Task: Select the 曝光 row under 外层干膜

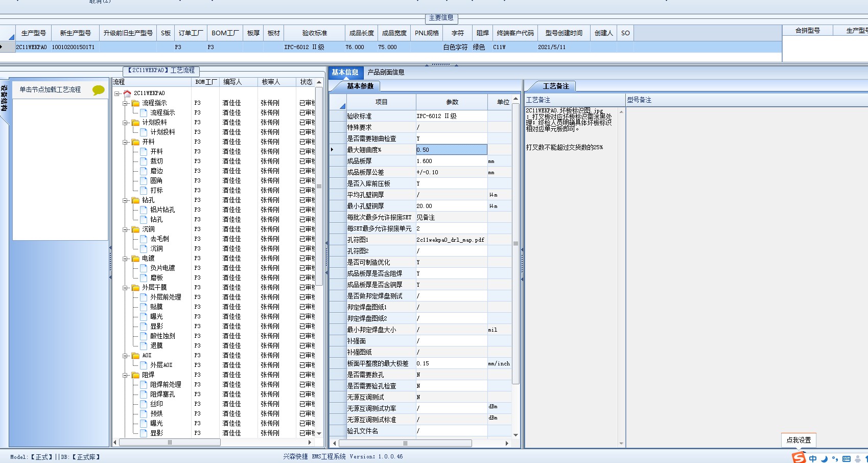Action: [156, 317]
